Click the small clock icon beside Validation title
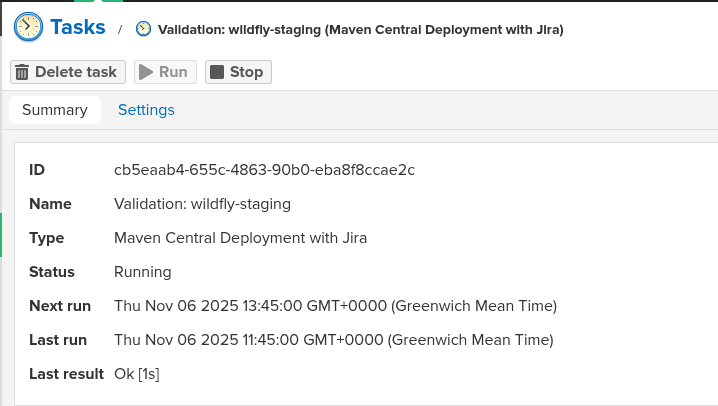The image size is (718, 406). pyautogui.click(x=144, y=30)
